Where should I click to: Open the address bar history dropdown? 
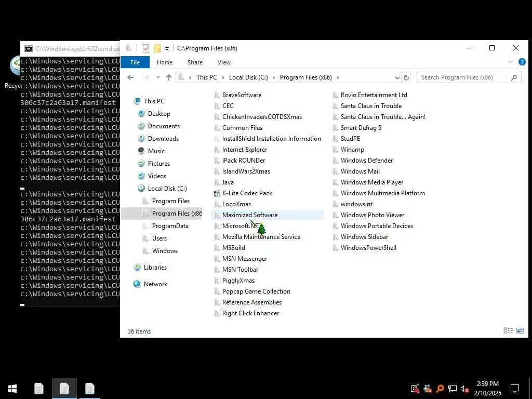tap(397, 78)
